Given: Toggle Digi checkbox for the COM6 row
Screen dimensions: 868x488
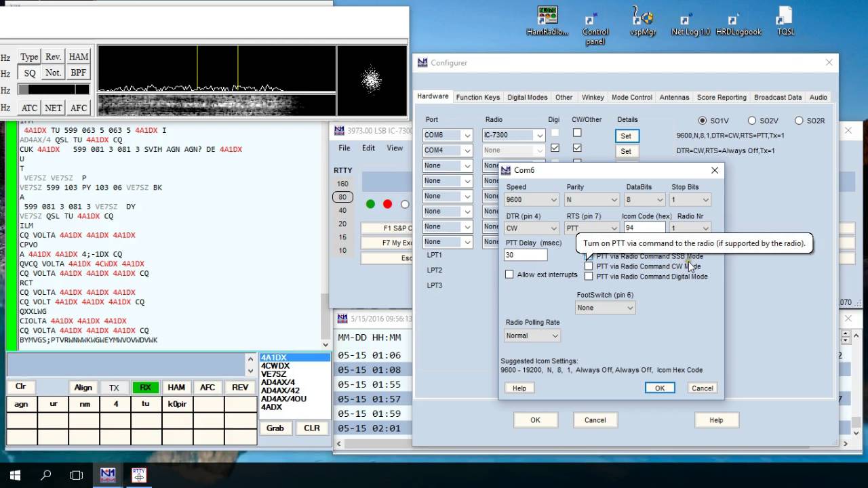Looking at the screenshot, I should pos(555,133).
